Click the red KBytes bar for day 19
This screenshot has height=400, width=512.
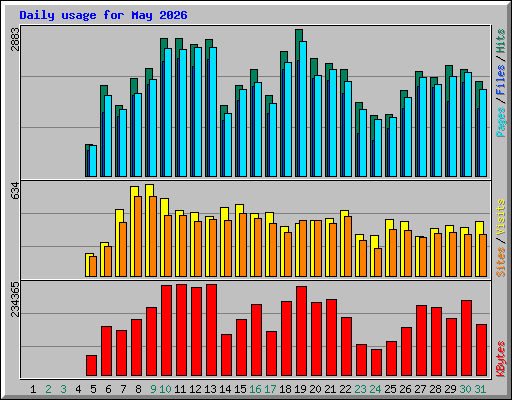click(302, 331)
